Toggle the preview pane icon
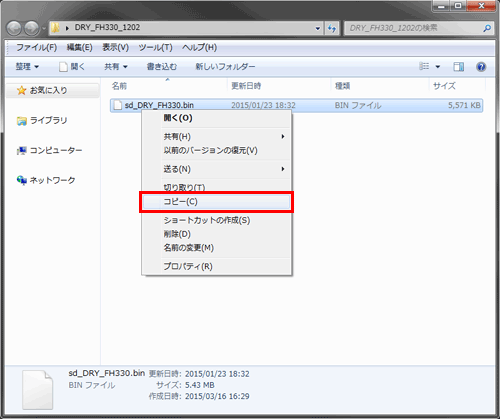 click(x=458, y=67)
